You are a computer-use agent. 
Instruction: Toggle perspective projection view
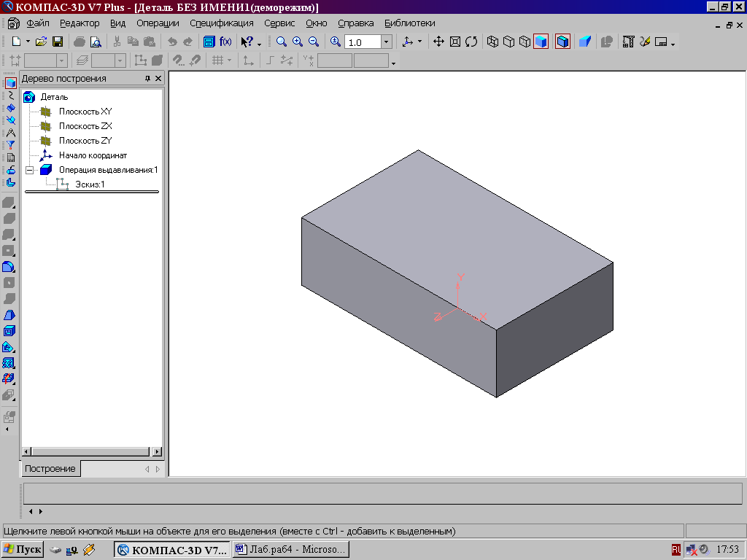584,42
